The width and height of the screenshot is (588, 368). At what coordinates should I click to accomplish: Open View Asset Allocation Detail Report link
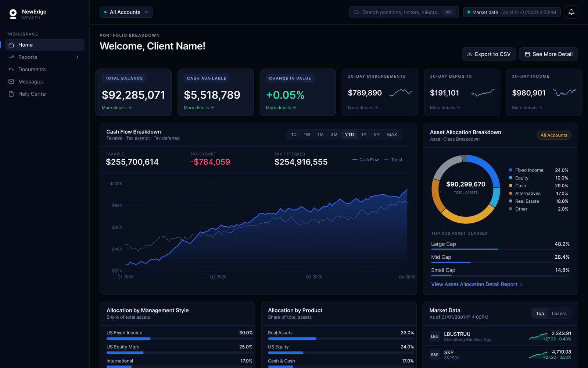point(477,284)
